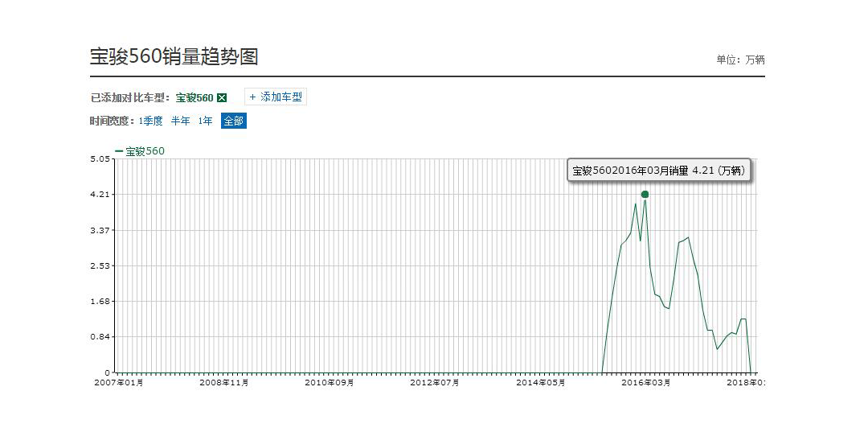Click the 2012年07月 x-axis label

pos(435,383)
